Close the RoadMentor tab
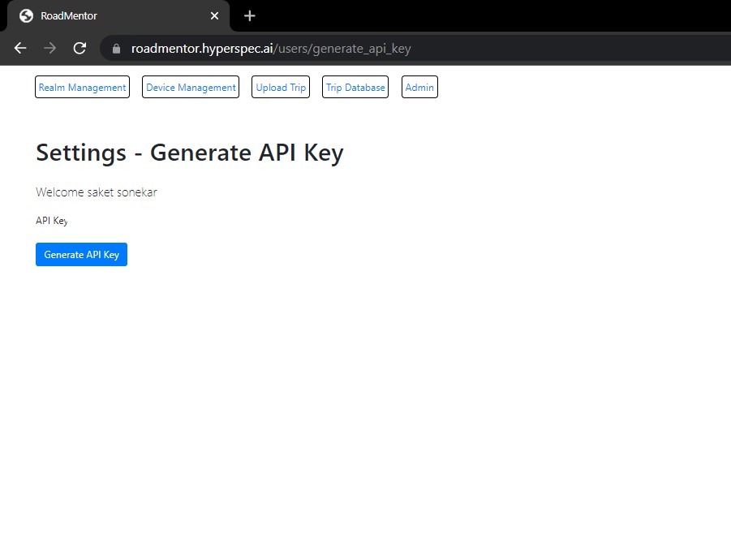Image resolution: width=731 pixels, height=560 pixels. click(x=214, y=16)
